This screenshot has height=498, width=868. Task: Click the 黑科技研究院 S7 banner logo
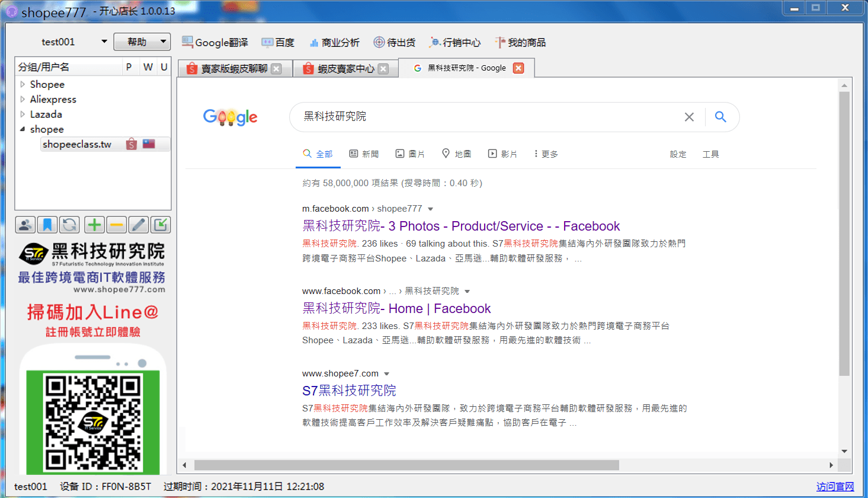(92, 255)
